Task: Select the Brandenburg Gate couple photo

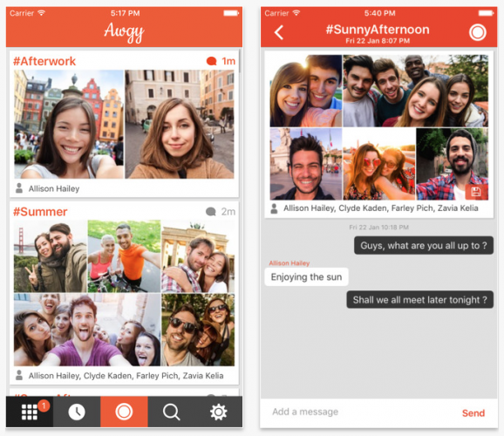Action: click(198, 256)
